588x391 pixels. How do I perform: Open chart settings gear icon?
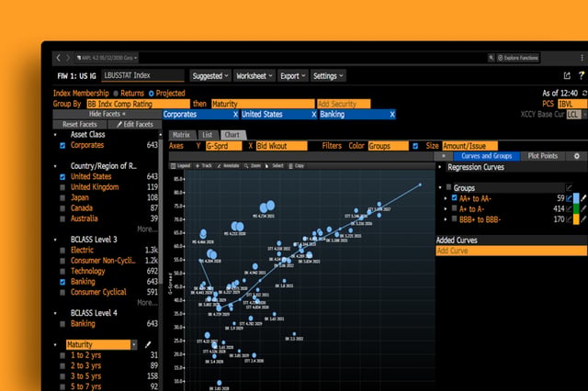(x=577, y=156)
